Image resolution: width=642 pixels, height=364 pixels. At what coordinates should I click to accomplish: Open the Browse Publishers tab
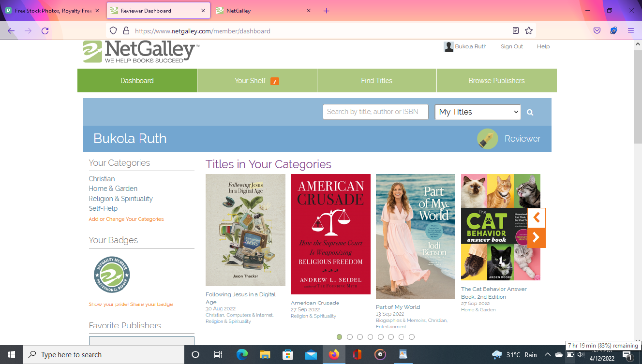497,81
